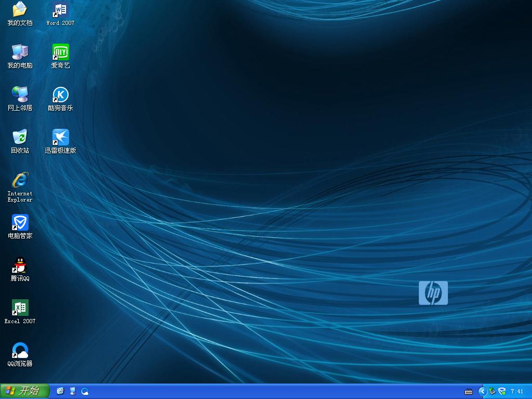Click the keyboard language bar icon
The width and height of the screenshot is (532, 399).
pyautogui.click(x=469, y=391)
